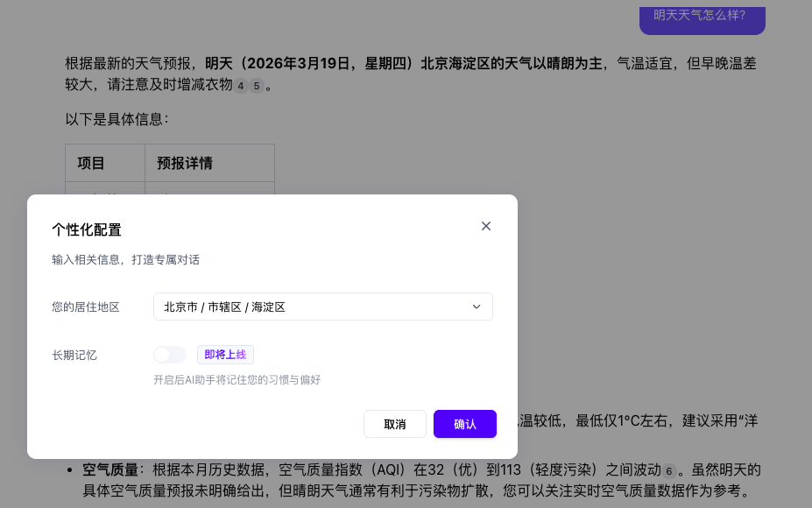812x508 pixels.
Task: Click the 即将上线 tag beside the switch
Action: (225, 355)
